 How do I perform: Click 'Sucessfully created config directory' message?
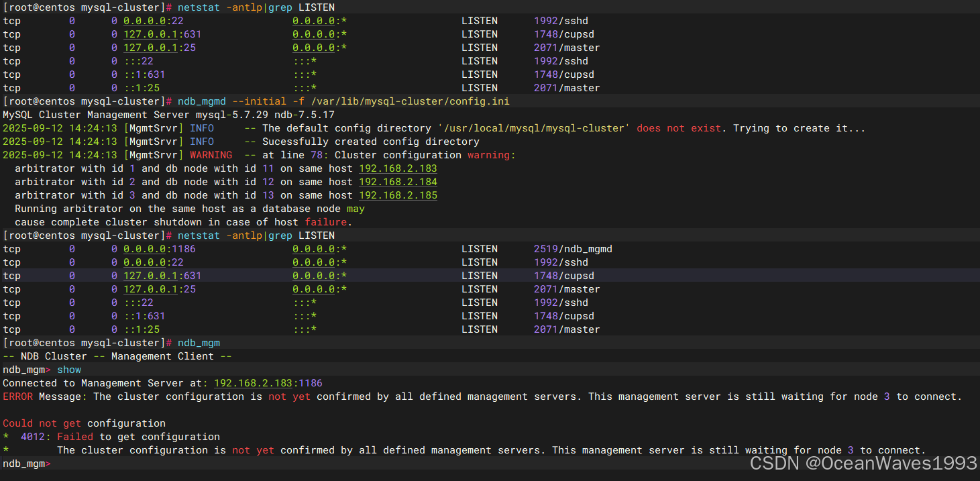click(x=371, y=142)
